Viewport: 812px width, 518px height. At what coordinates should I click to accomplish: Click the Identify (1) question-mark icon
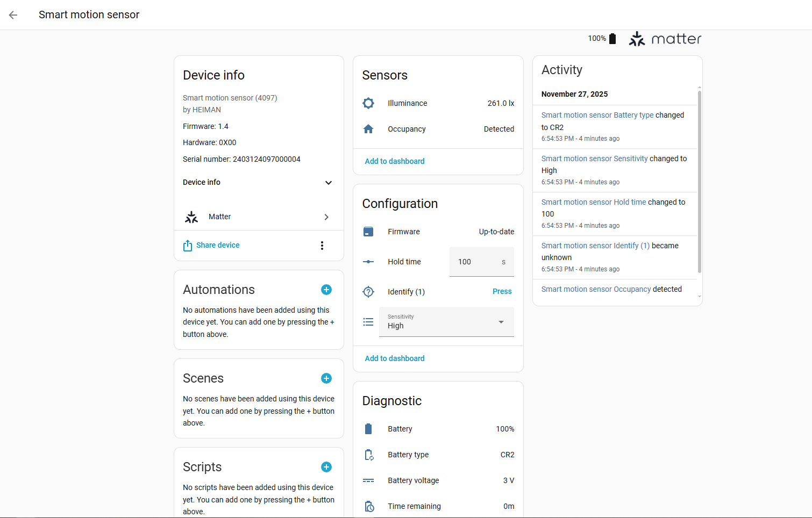point(368,292)
